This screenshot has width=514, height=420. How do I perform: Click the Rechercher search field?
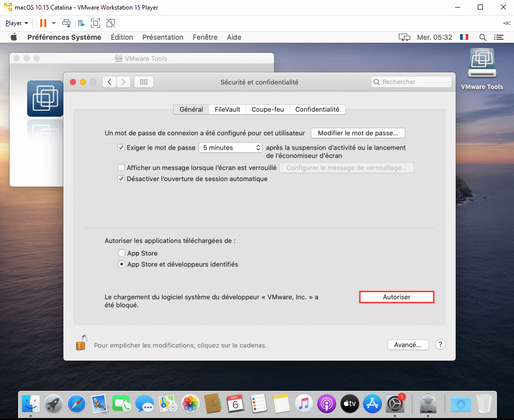(411, 82)
